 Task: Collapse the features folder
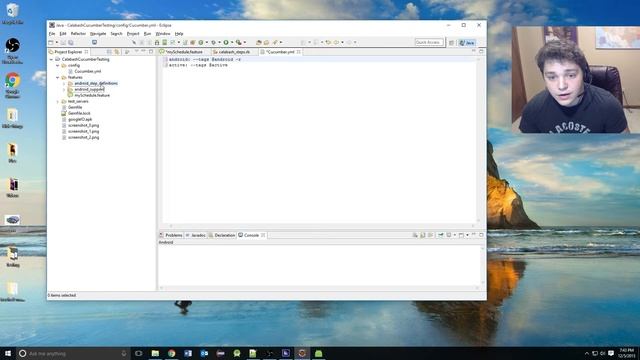(58, 77)
